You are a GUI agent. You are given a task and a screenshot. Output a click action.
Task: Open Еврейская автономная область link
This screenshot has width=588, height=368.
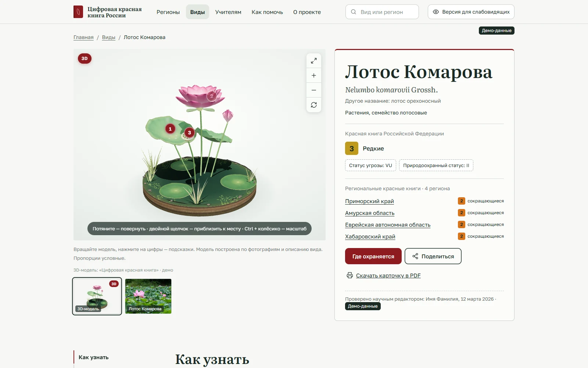point(388,225)
